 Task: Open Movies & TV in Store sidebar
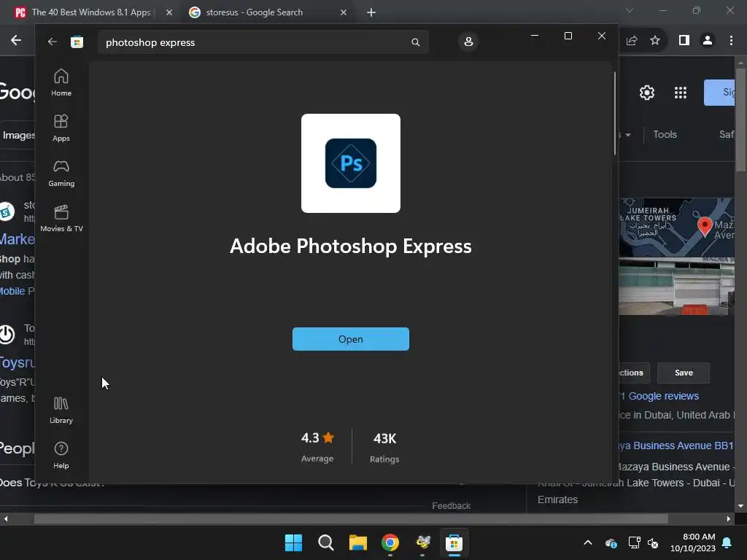click(x=61, y=219)
